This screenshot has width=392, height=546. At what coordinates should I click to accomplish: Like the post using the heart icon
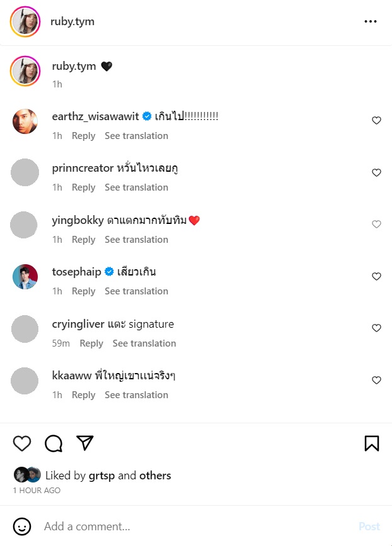(21, 443)
